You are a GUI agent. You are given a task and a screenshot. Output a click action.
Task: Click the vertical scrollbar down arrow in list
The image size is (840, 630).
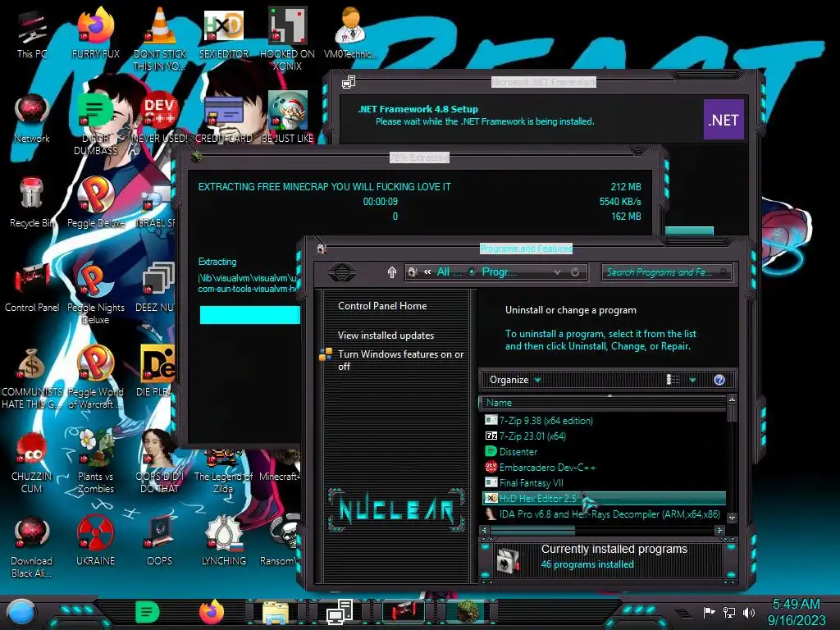point(732,518)
